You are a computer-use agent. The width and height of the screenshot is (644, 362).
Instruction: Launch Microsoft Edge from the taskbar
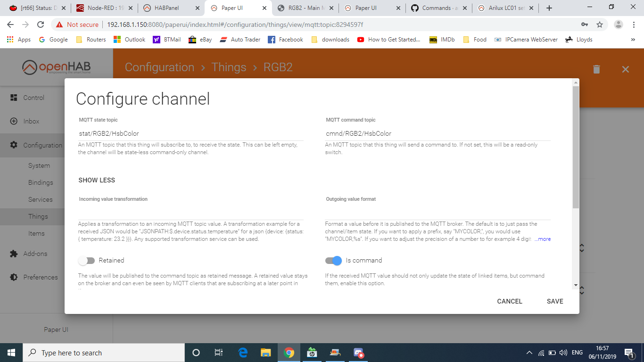click(243, 353)
